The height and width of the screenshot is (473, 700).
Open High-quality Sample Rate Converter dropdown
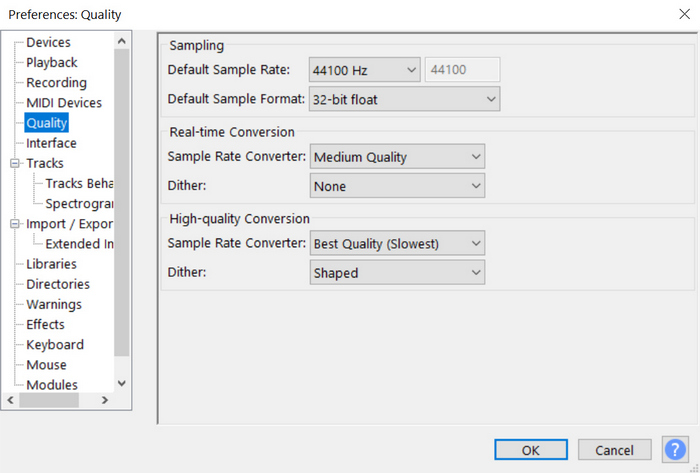(x=397, y=243)
